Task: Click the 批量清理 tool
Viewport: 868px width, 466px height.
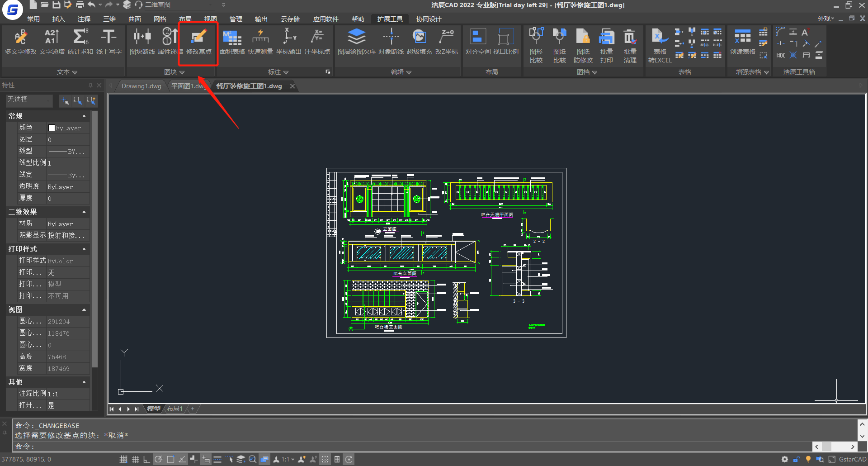Action: pos(630,46)
